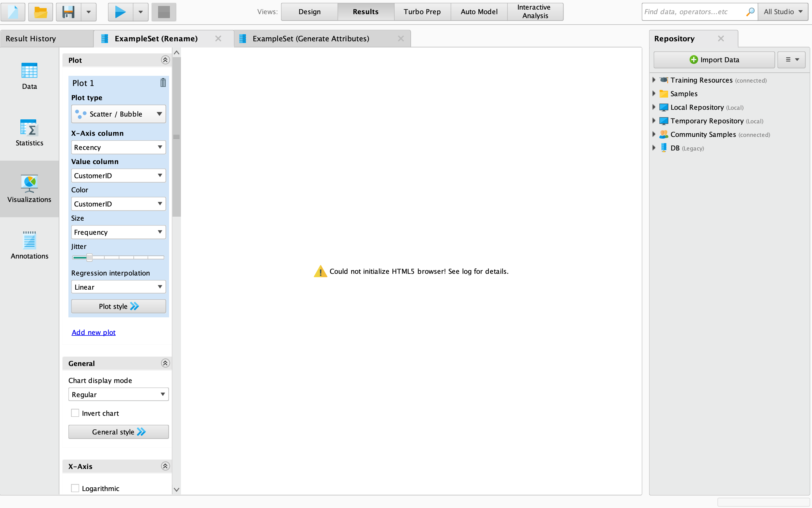
Task: Switch to Interactive Analysis view
Action: pos(535,12)
